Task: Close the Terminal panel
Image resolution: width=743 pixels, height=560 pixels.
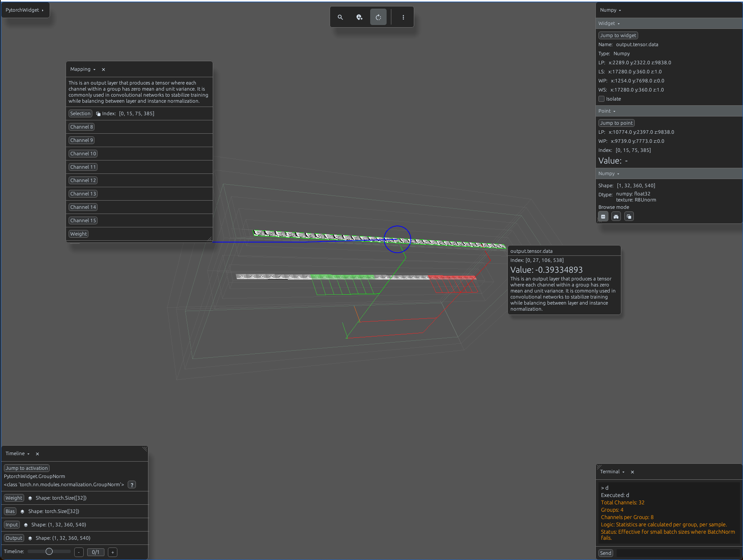Action: [633, 472]
